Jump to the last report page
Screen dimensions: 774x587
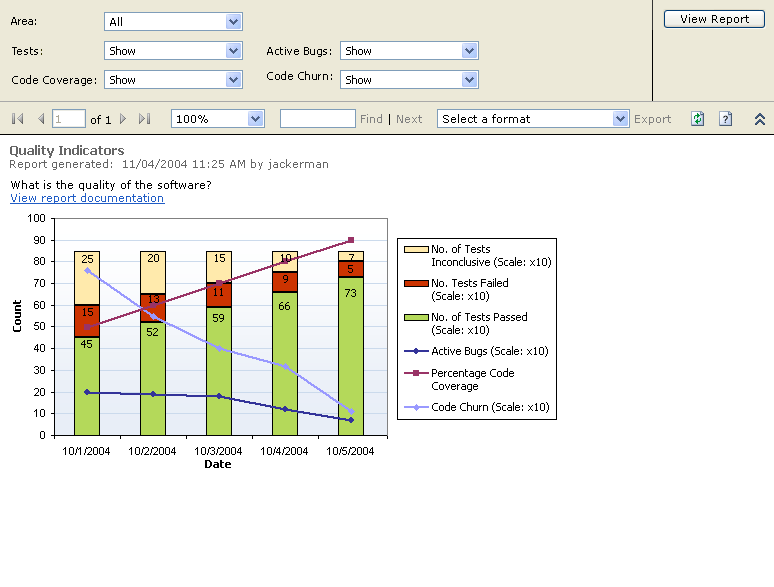[144, 119]
